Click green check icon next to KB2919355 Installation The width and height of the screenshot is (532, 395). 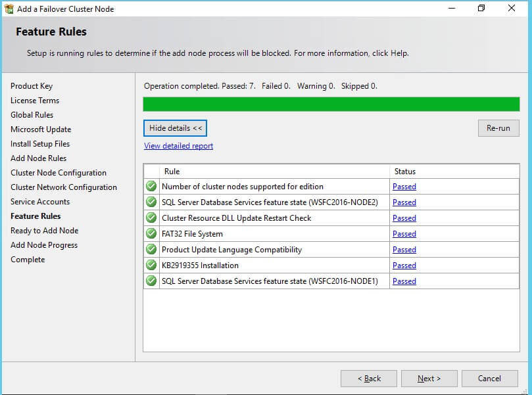pyautogui.click(x=151, y=266)
